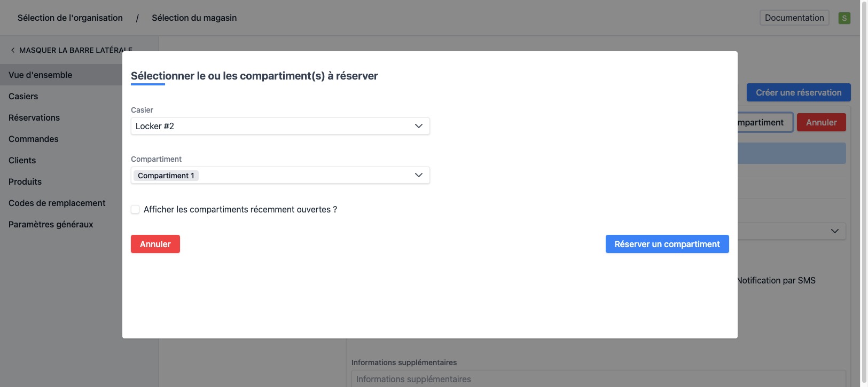Click Sélection du magasin breadcrumb

tap(194, 18)
